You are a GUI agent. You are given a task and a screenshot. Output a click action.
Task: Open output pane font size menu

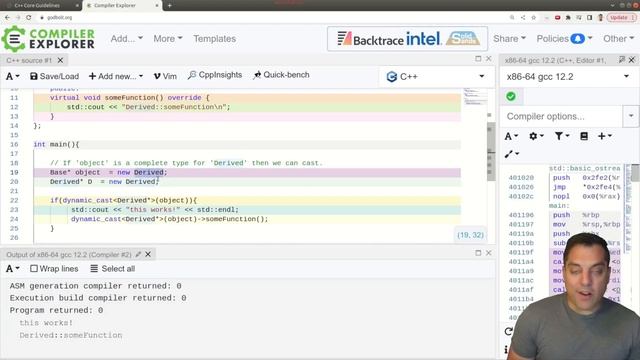(x=12, y=269)
